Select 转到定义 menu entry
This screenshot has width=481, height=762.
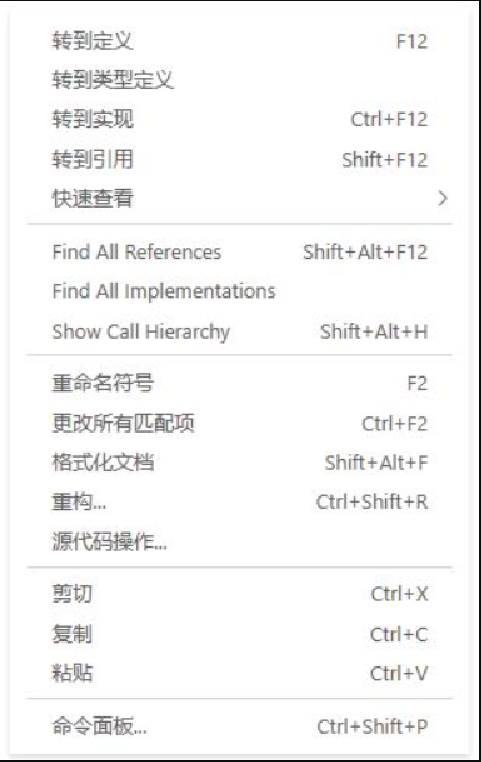click(240, 41)
